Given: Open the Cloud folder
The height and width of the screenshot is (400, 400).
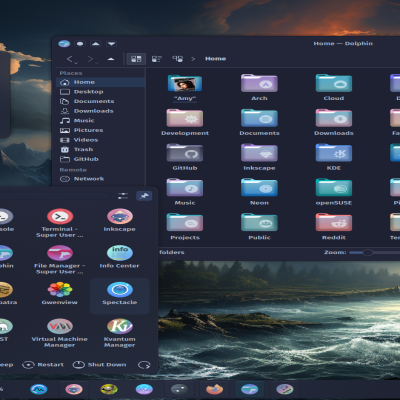Looking at the screenshot, I should 334,88.
